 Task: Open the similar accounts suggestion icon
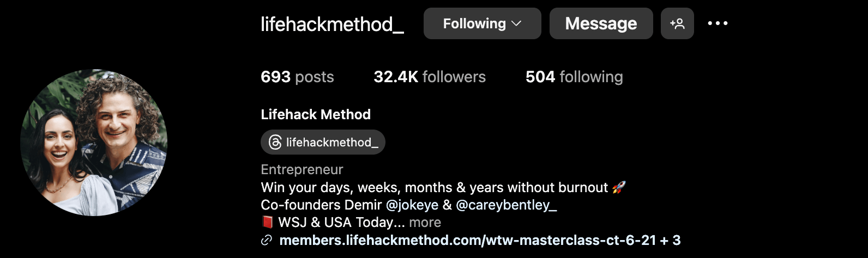pyautogui.click(x=677, y=23)
